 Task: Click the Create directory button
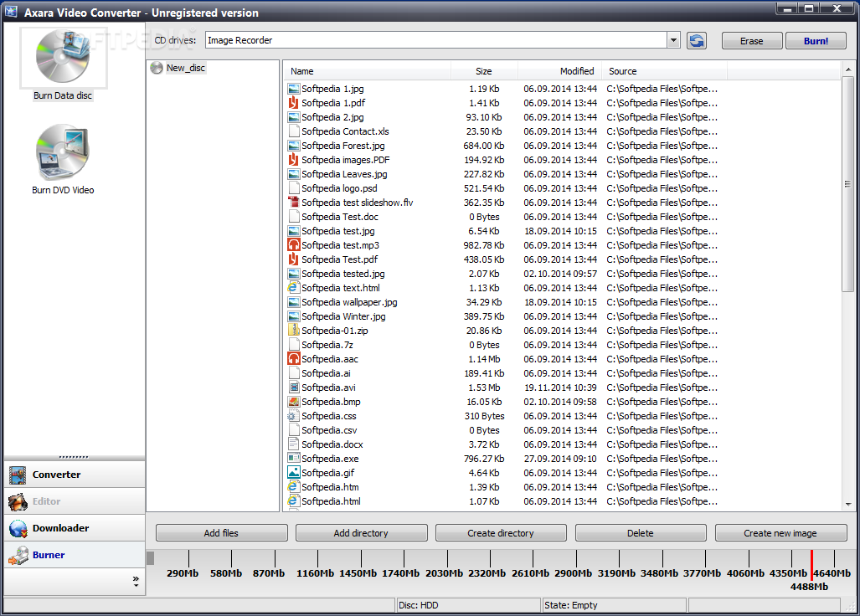[x=501, y=533]
